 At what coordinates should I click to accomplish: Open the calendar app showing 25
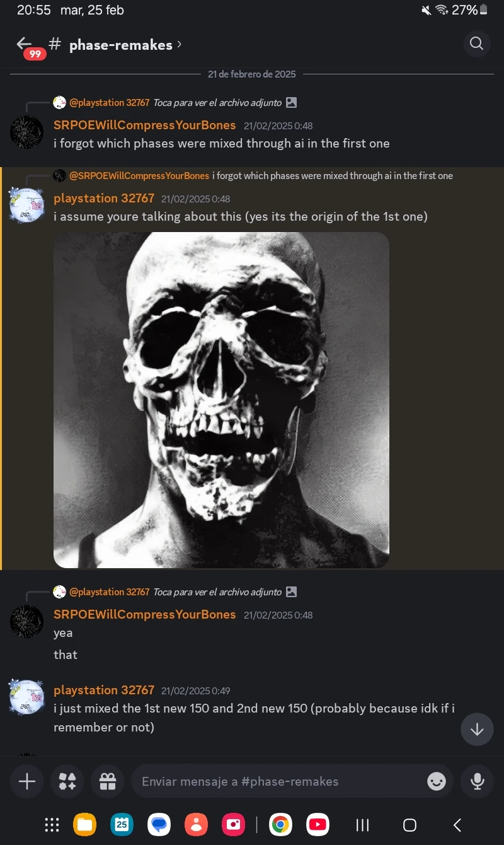(x=122, y=824)
